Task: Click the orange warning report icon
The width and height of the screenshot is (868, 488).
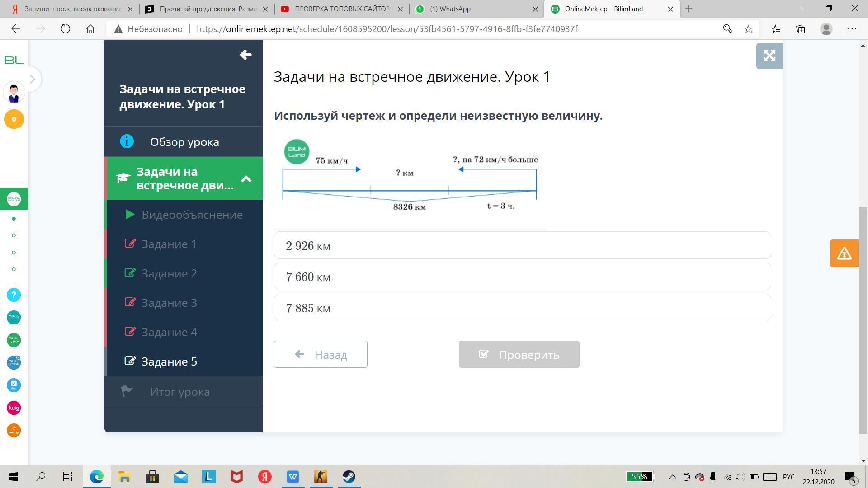Action: [844, 253]
